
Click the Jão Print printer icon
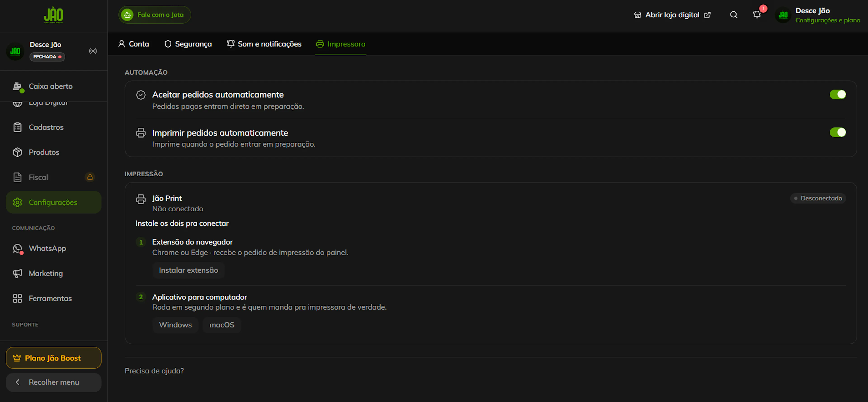141,199
